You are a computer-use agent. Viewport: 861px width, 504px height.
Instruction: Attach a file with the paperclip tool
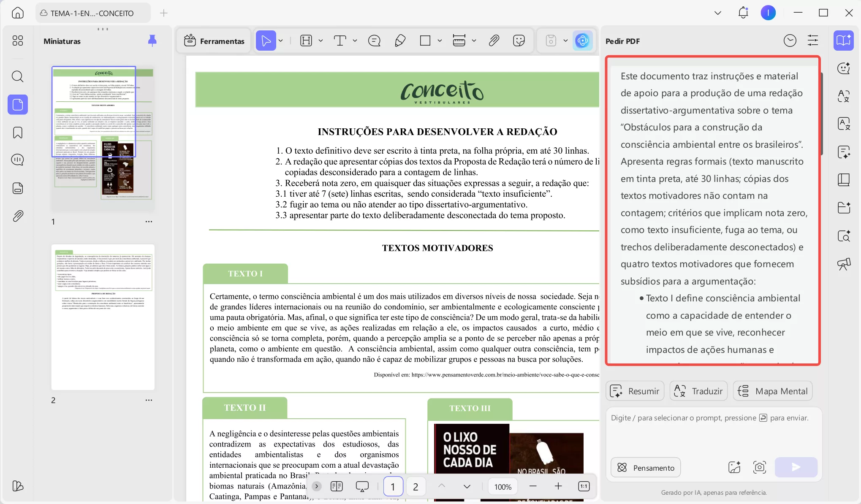(493, 41)
